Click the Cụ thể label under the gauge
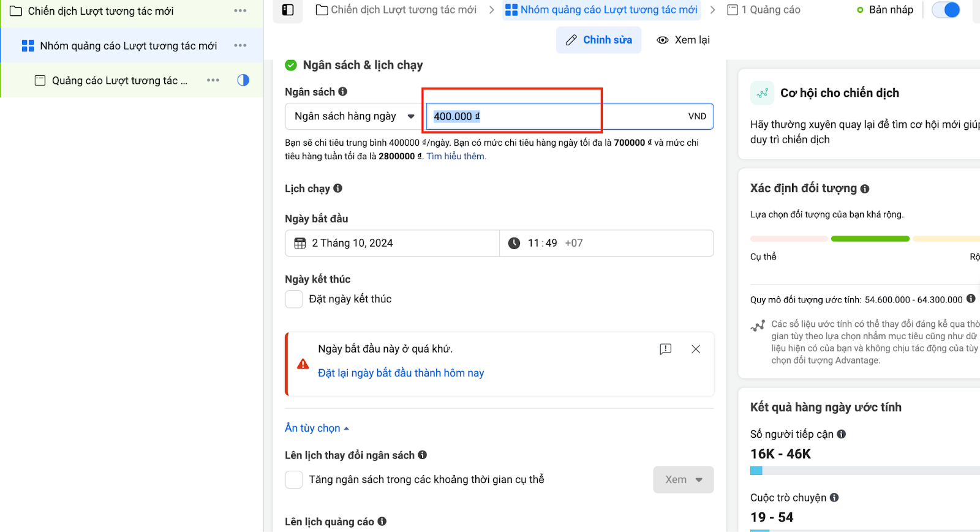The image size is (980, 532). click(763, 257)
